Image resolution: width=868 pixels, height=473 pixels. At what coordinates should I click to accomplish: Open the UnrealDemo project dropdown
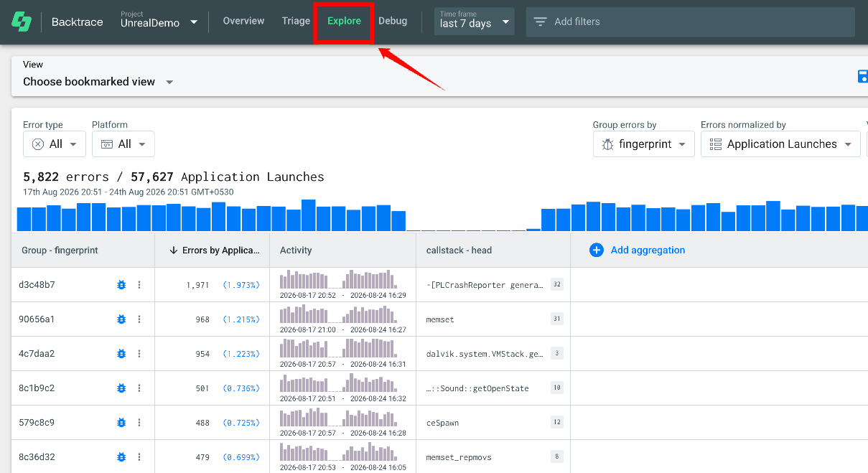point(159,22)
